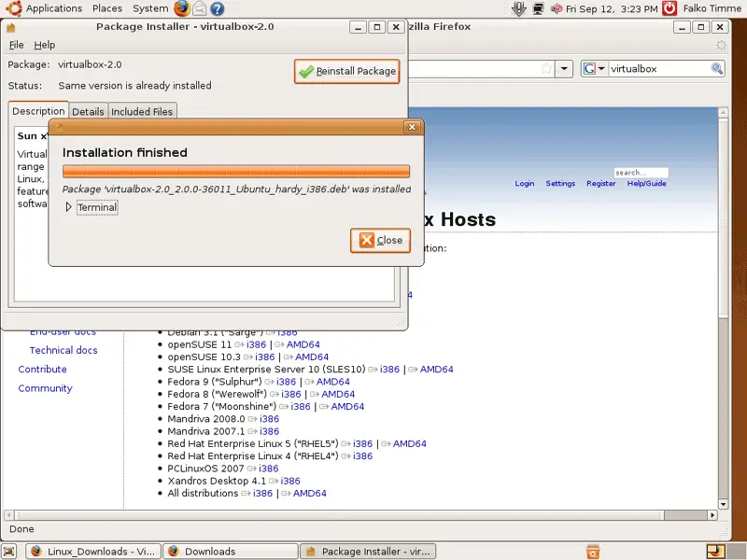Viewport: 747px width, 560px height.
Task: Click the AMD64 link for Fedora 8 Werewolf
Action: 338,394
